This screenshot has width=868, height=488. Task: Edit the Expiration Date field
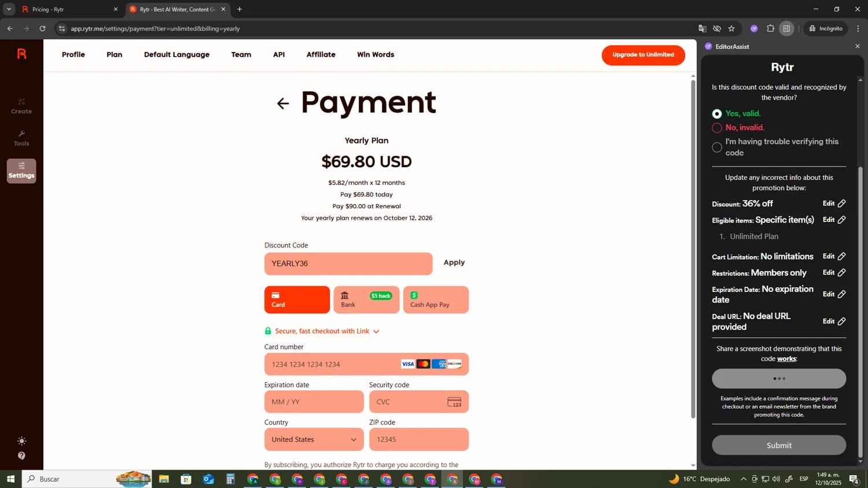coord(834,294)
